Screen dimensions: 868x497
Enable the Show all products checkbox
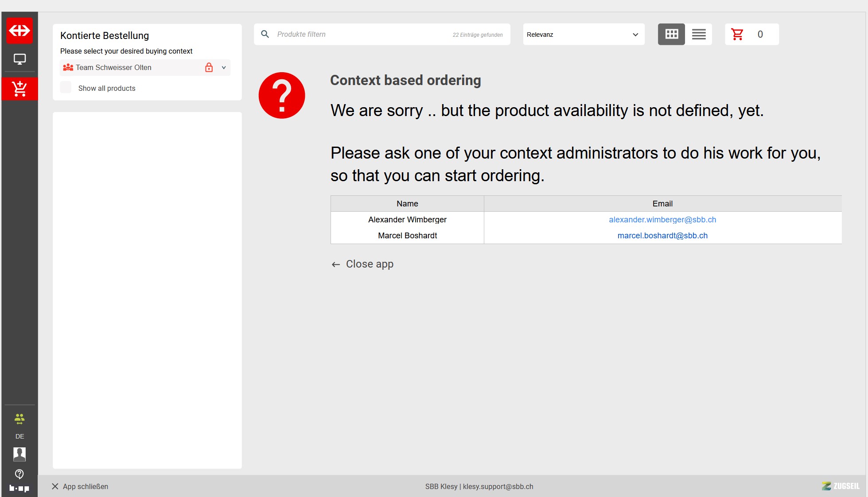pyautogui.click(x=66, y=88)
